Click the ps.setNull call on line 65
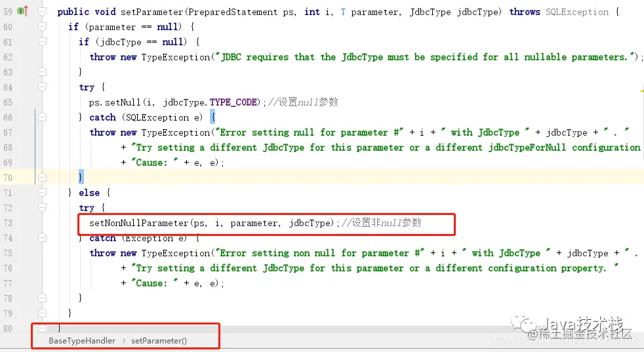Image resolution: width=644 pixels, height=352 pixels. (x=115, y=102)
